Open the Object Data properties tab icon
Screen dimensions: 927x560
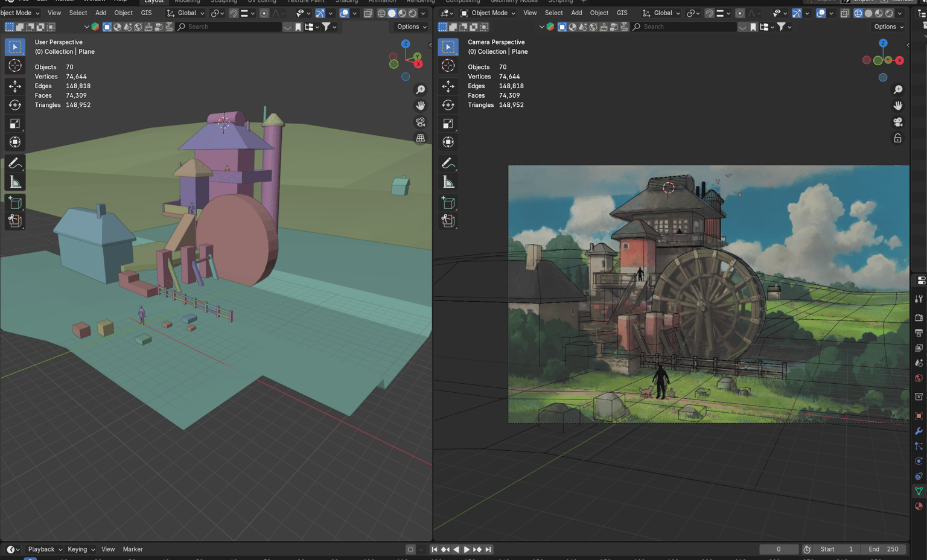point(919,491)
